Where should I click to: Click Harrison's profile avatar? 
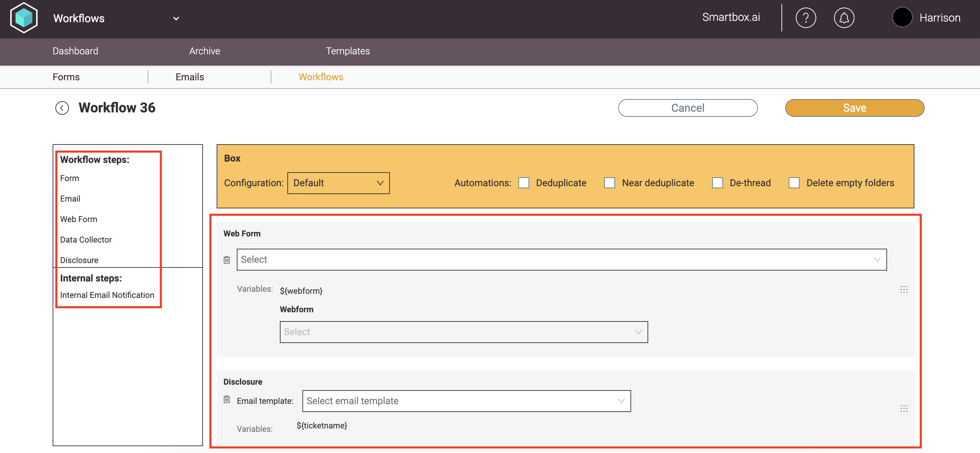902,17
